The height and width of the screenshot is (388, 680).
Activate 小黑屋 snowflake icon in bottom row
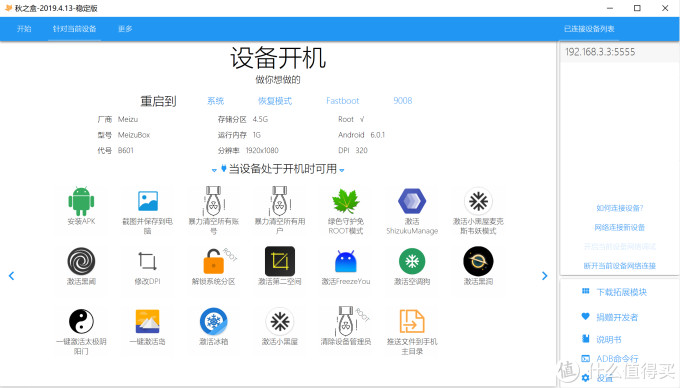click(280, 321)
